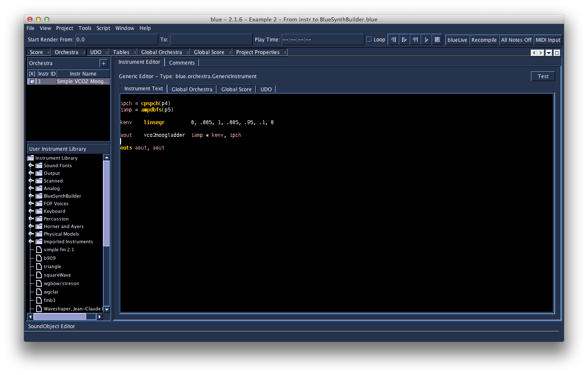Collapse the Imported Instruments folder
Screen dimensions: 588x375
(x=31, y=242)
